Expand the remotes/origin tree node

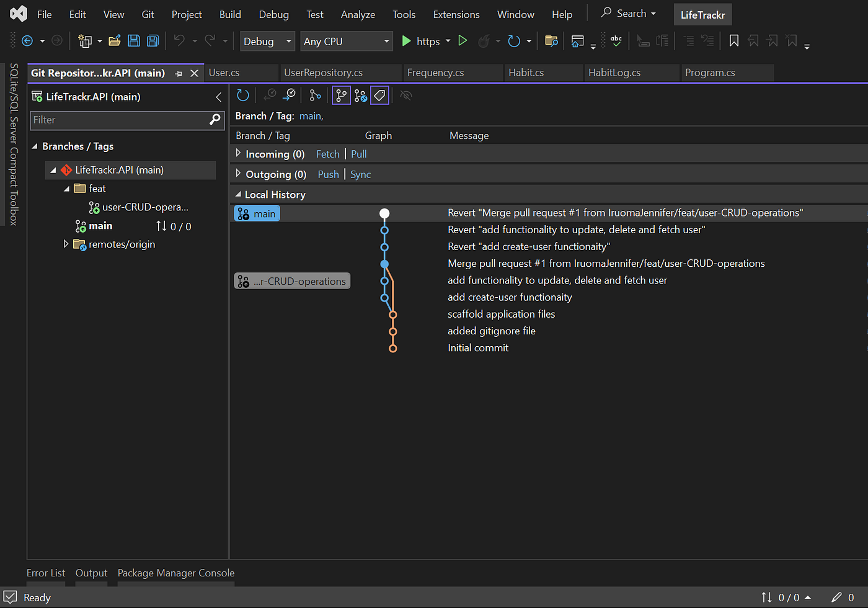[66, 244]
